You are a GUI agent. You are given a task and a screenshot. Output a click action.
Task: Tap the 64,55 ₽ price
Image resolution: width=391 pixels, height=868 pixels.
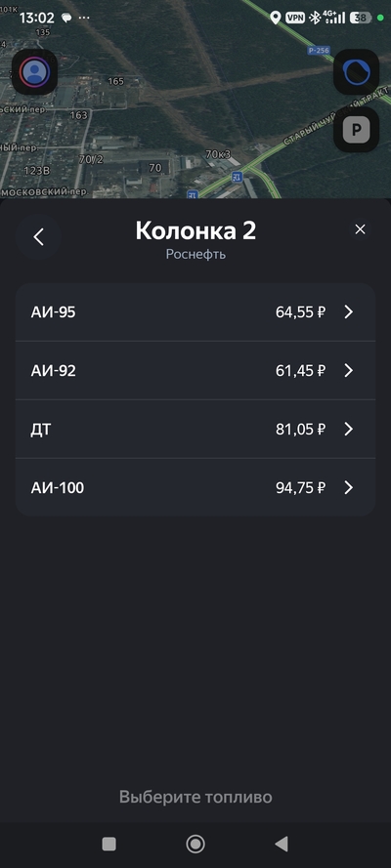click(301, 312)
